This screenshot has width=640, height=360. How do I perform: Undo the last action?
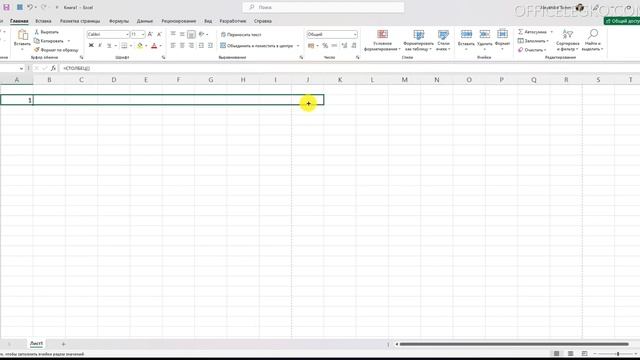[30, 7]
